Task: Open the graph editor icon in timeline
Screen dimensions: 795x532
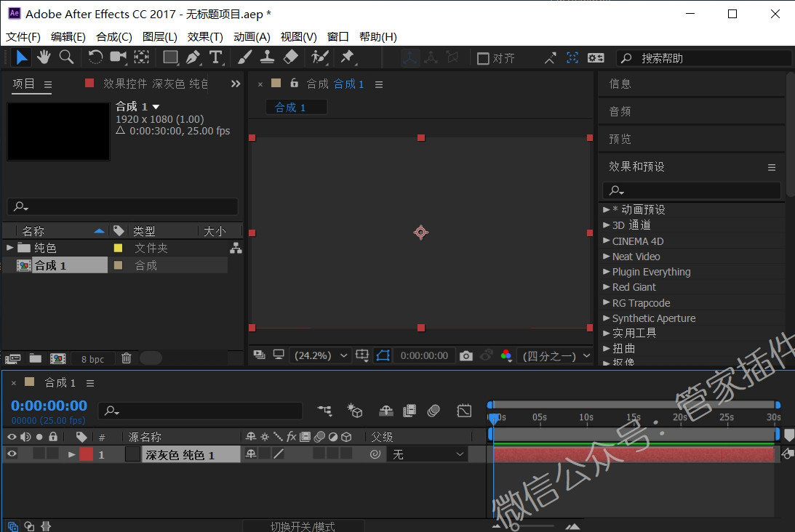Action: [464, 411]
